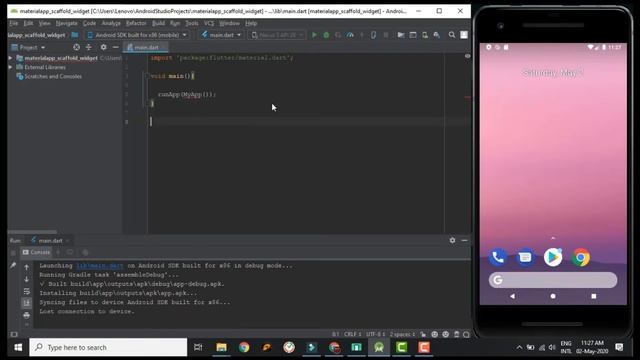Click the locate file target icon in Project panel
Viewport: 640px width, 360px height.
[76, 47]
